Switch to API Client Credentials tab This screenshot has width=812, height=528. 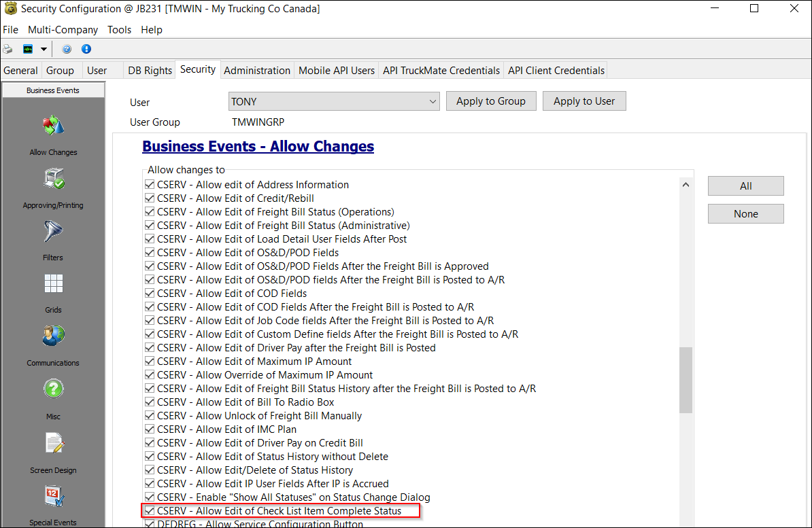556,71
